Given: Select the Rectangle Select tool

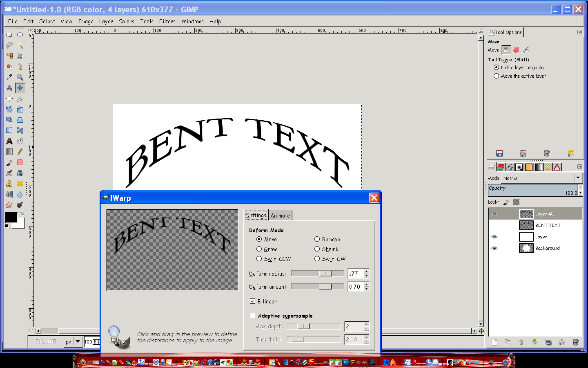Looking at the screenshot, I should click(9, 35).
